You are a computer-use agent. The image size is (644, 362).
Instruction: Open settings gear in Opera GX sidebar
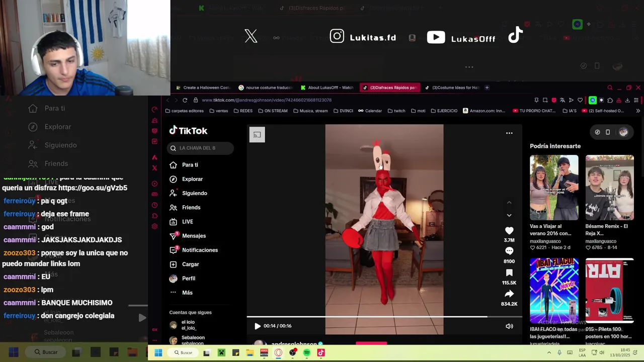(154, 226)
